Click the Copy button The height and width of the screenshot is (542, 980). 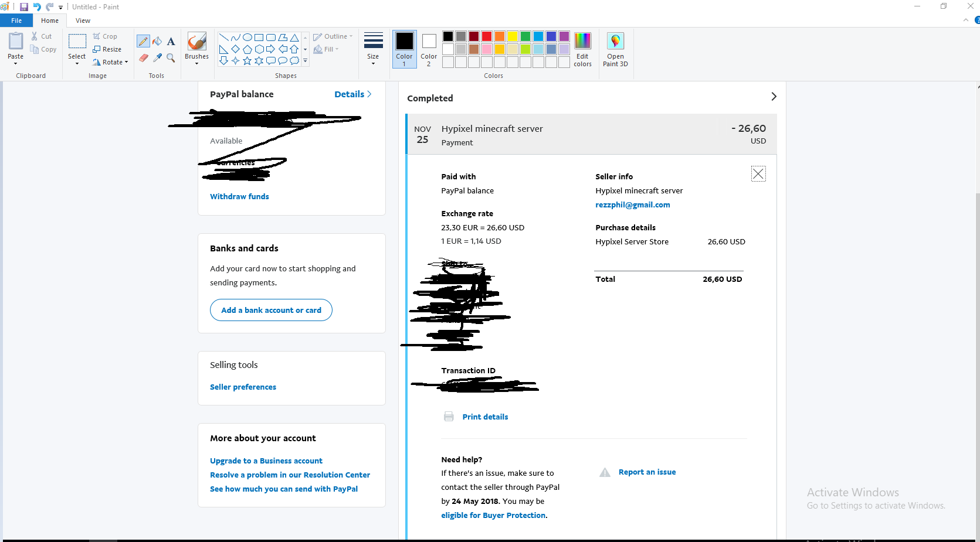click(44, 49)
